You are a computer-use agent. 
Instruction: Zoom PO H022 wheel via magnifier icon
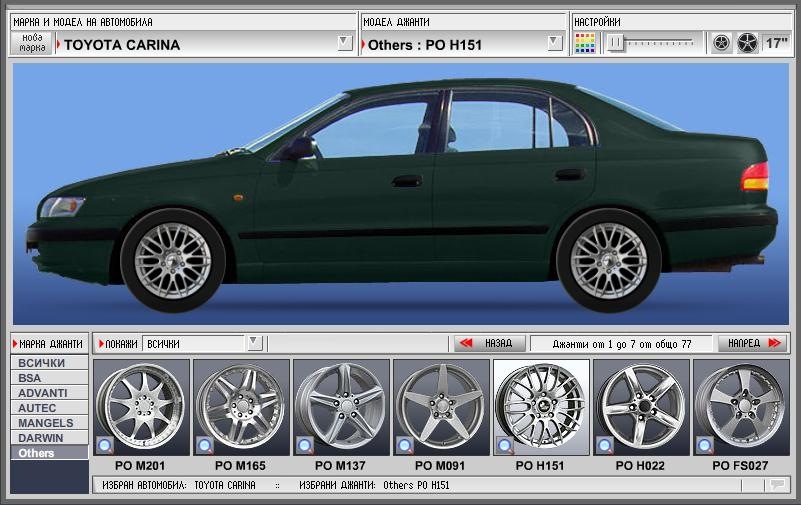[605, 446]
